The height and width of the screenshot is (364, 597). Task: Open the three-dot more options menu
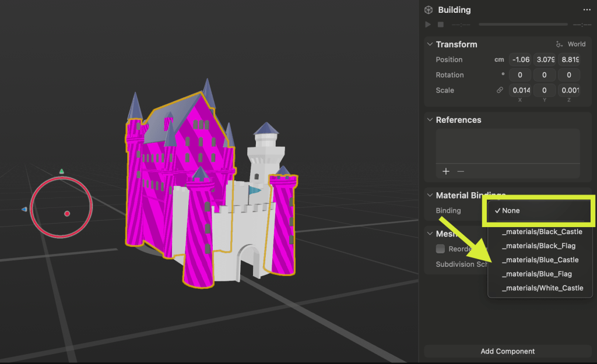coord(587,10)
